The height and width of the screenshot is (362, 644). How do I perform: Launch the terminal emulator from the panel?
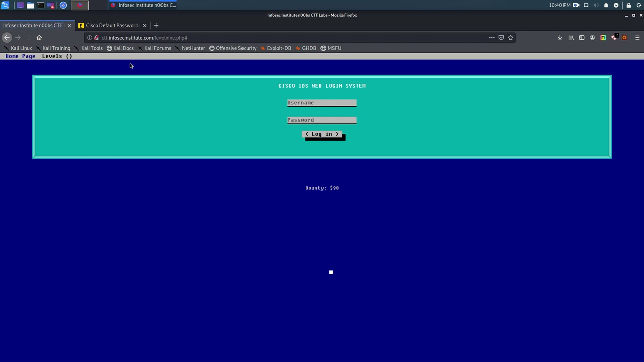tap(41, 5)
